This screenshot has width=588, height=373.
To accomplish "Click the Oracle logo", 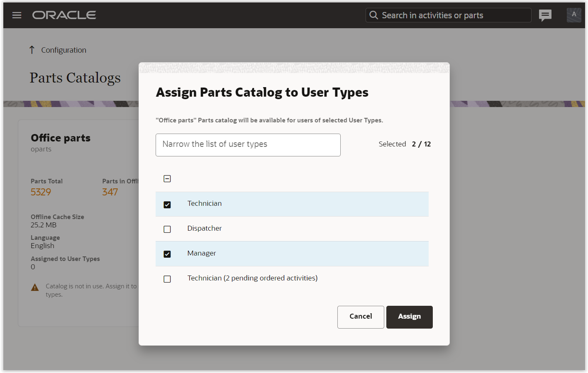I will 64,15.
